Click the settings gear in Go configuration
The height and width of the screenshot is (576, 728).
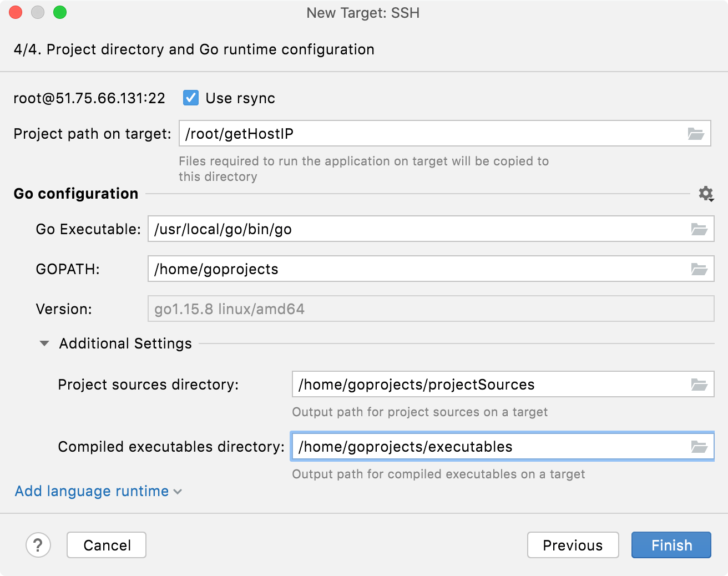click(706, 194)
